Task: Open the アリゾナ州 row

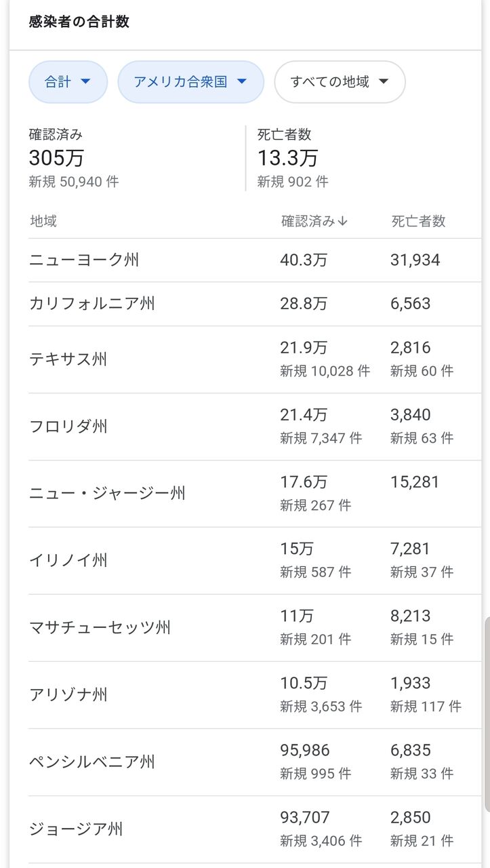Action: click(x=255, y=695)
